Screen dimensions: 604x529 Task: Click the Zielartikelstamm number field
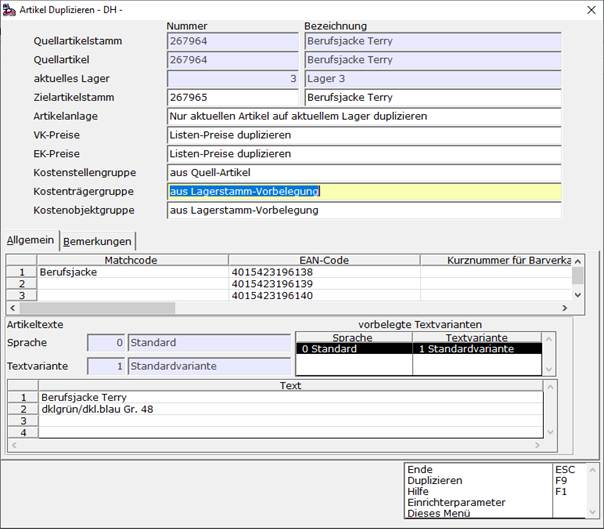[x=233, y=97]
